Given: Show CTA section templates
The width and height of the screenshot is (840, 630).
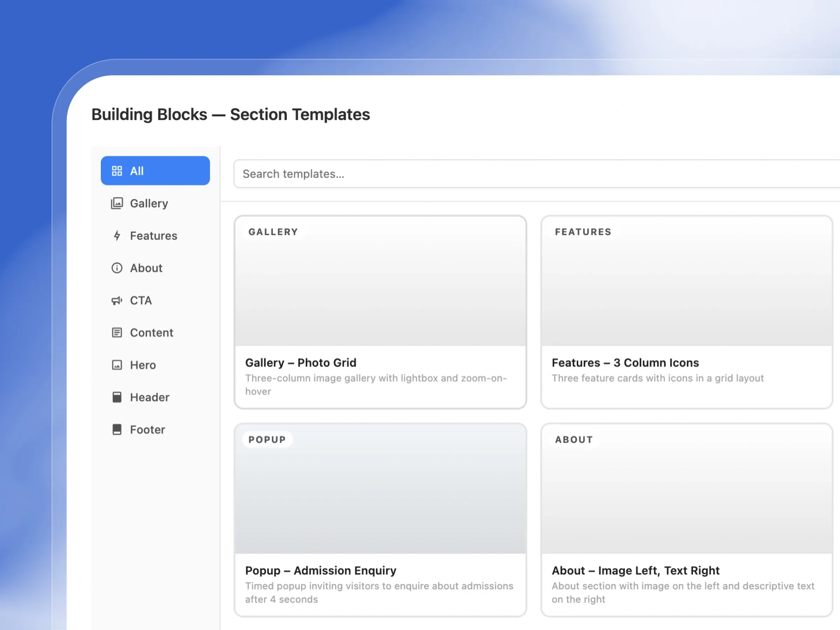Looking at the screenshot, I should [x=155, y=300].
